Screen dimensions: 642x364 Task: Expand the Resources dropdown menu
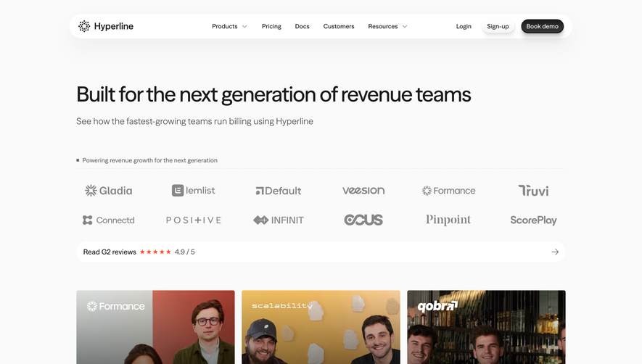pos(387,26)
